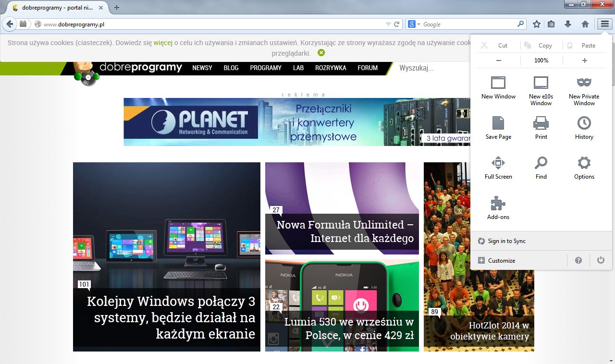The image size is (615, 364).
Task: Reload the current page
Action: [397, 24]
